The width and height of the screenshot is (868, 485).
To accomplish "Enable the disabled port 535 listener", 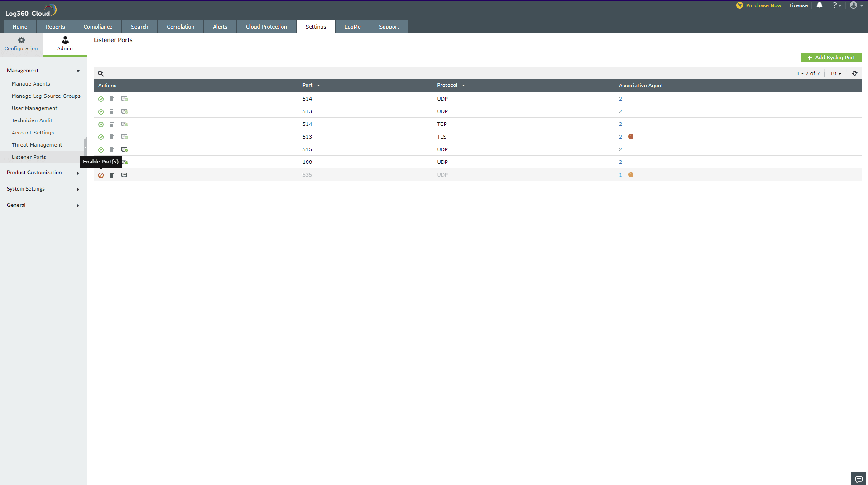I will pos(101,175).
